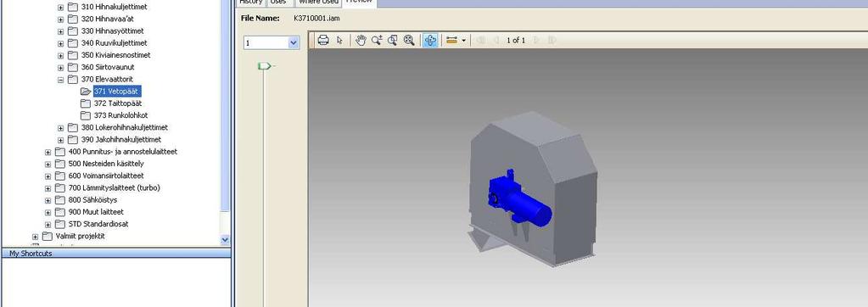Expand the 380 Lokerohihnakuljettimet folder

61,128
